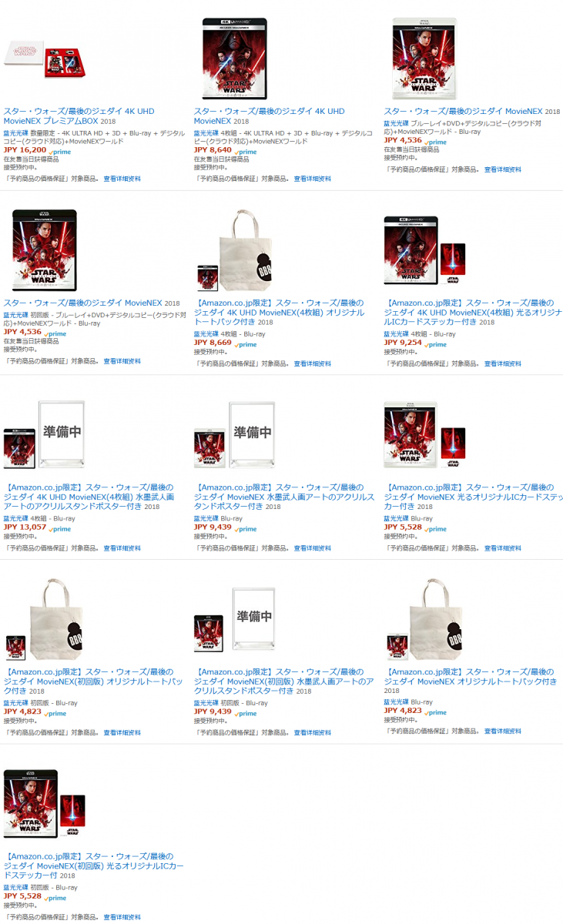
Task: Click 查看详细资料 under the JPY 8,640 listing
Action: point(313,179)
